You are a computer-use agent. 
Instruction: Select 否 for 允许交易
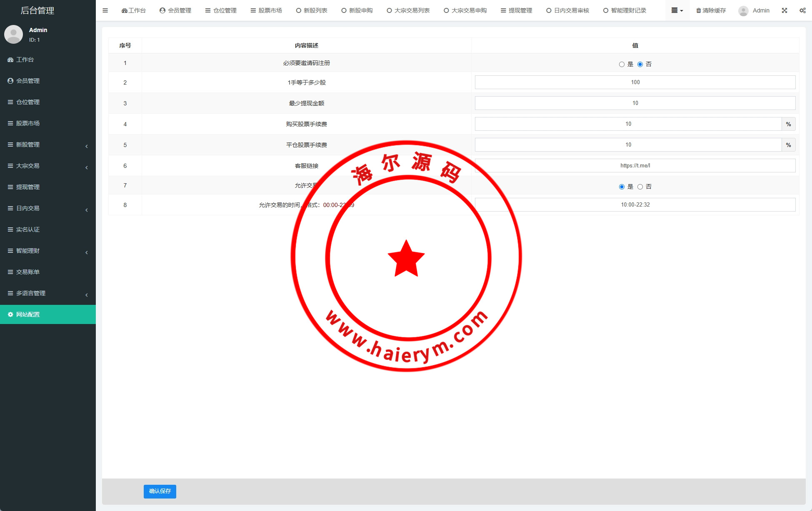tap(640, 187)
